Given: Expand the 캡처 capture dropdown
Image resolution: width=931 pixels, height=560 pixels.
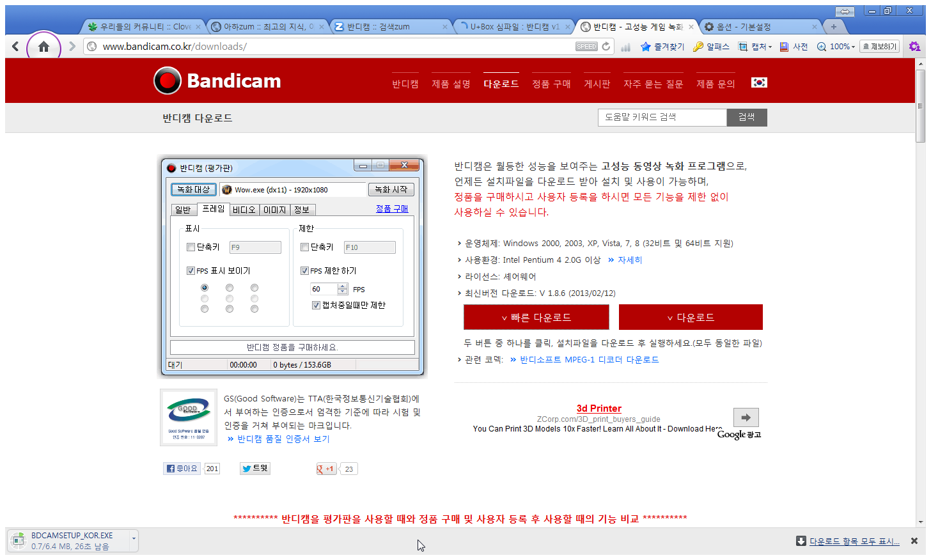Looking at the screenshot, I should [756, 47].
